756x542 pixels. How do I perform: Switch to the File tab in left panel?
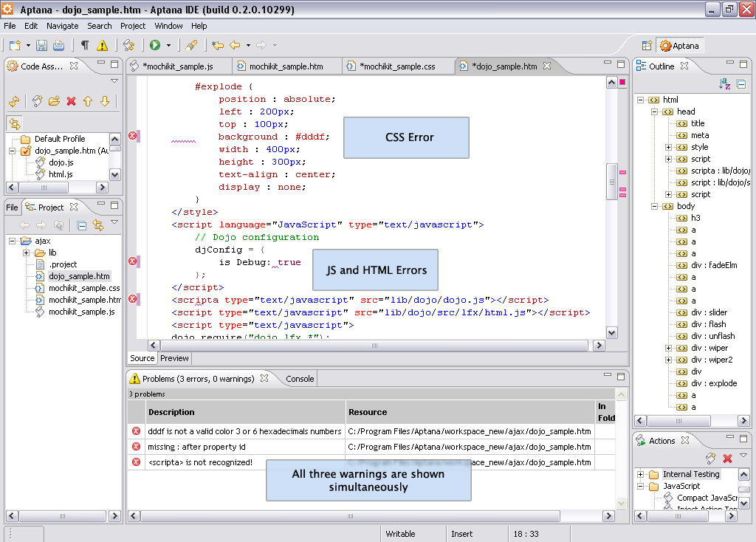tap(12, 207)
